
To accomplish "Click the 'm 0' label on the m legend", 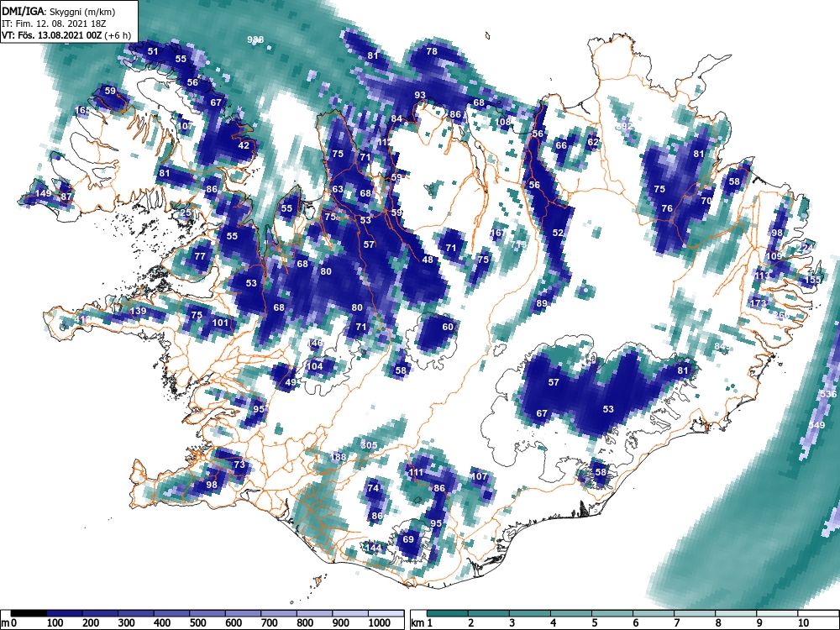I will point(9,623).
